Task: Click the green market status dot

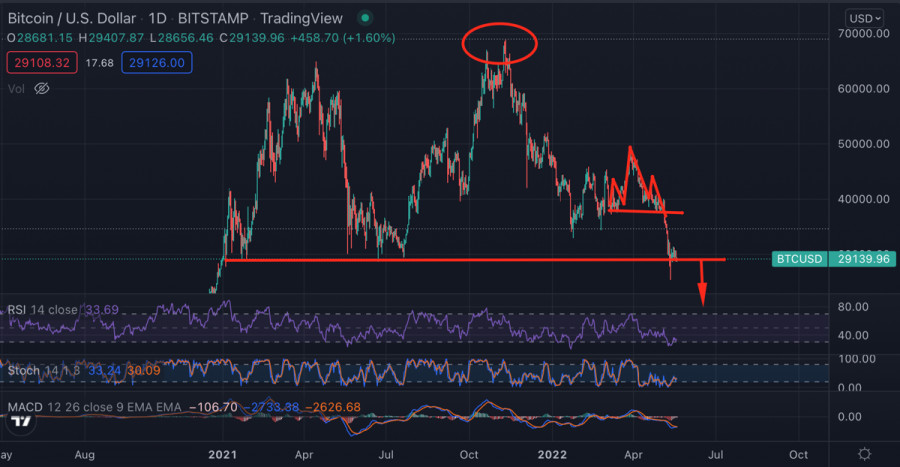Action: click(364, 18)
